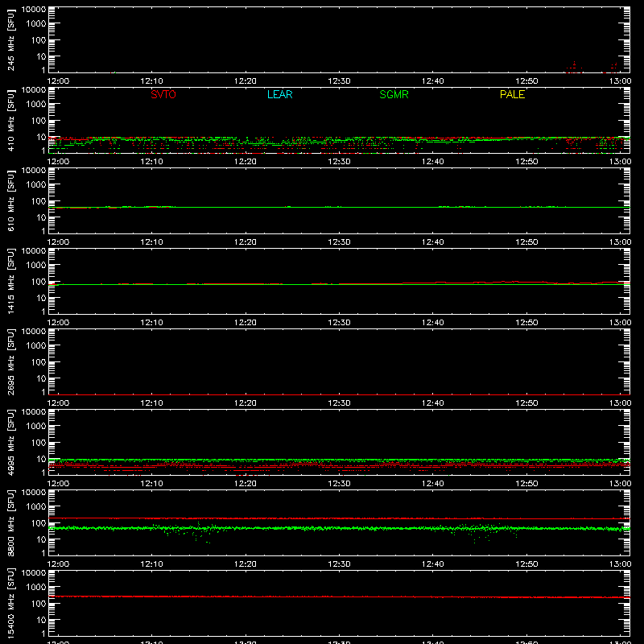The width and height of the screenshot is (644, 644).
Task: Click 12:30 under the 4995 MHz plot
Action: click(339, 484)
